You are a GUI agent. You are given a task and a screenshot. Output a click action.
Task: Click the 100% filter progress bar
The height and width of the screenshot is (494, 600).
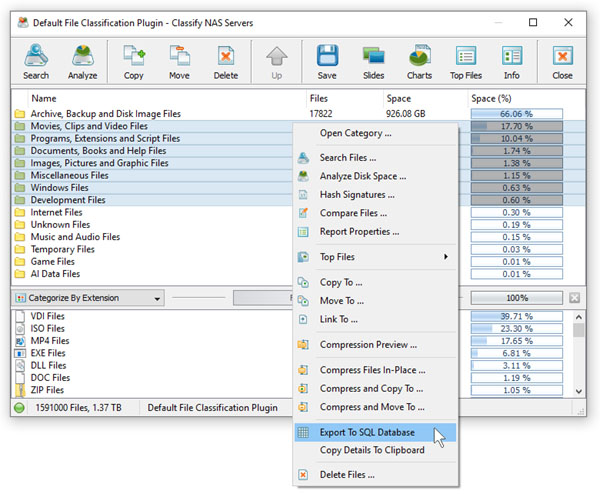[x=517, y=298]
